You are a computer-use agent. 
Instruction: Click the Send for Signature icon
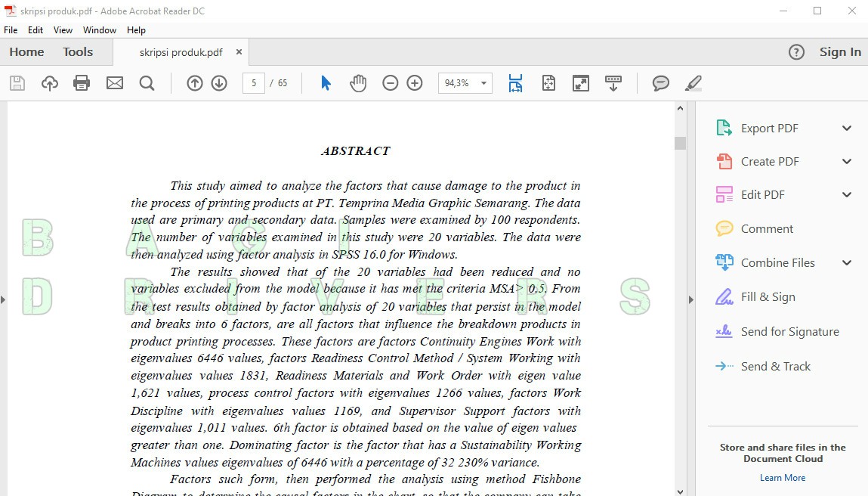pos(724,331)
